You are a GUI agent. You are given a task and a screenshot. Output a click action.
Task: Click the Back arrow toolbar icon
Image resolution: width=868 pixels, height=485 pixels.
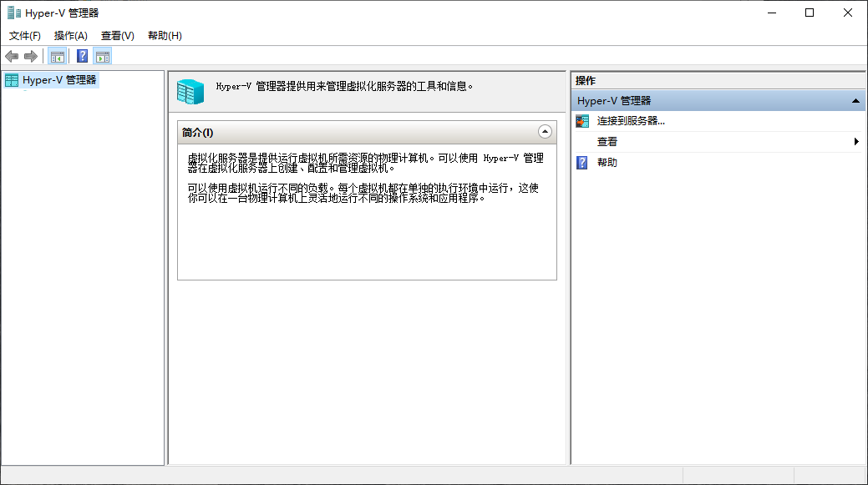pos(12,57)
